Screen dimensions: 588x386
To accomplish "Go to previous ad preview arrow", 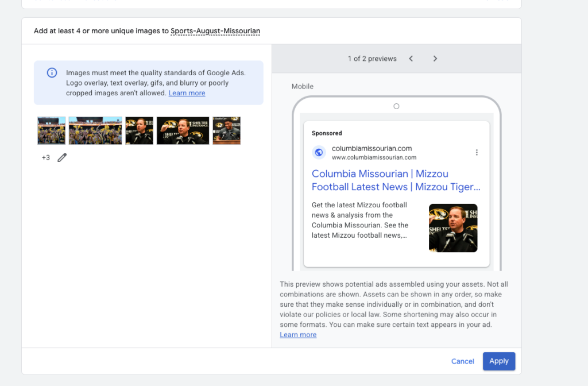I will pos(411,59).
